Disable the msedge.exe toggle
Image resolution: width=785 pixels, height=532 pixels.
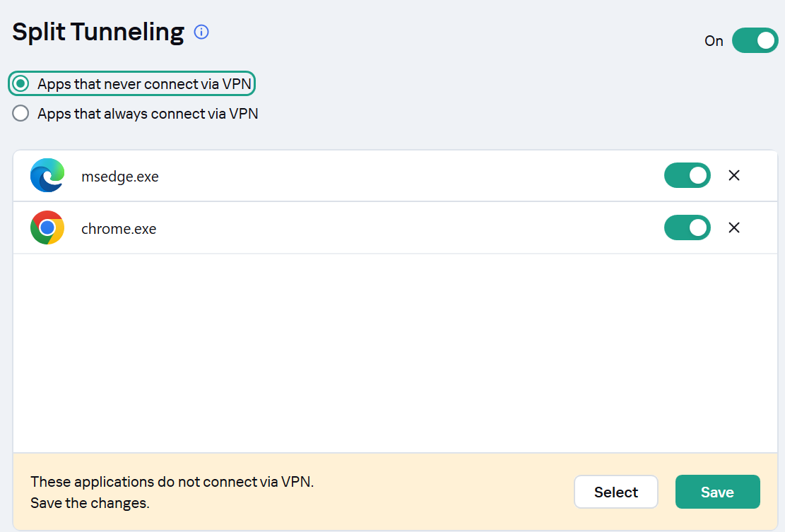point(687,175)
